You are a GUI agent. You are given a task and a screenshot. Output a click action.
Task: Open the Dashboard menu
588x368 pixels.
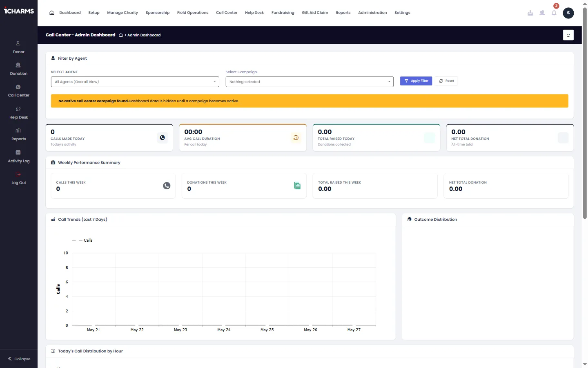(70, 13)
